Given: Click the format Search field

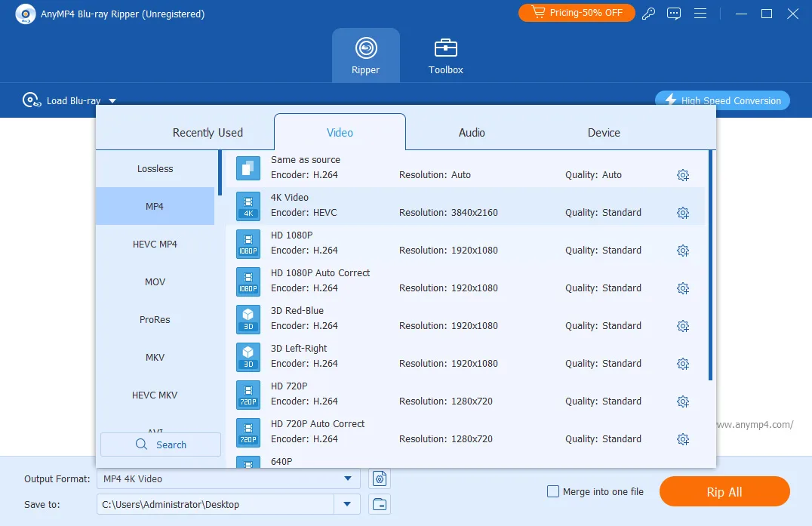Looking at the screenshot, I should (161, 444).
